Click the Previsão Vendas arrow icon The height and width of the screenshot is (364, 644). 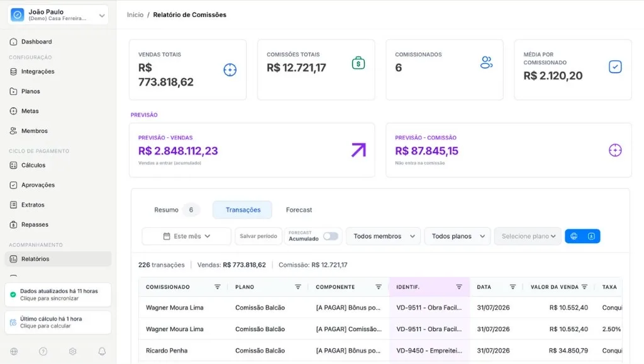pyautogui.click(x=358, y=150)
